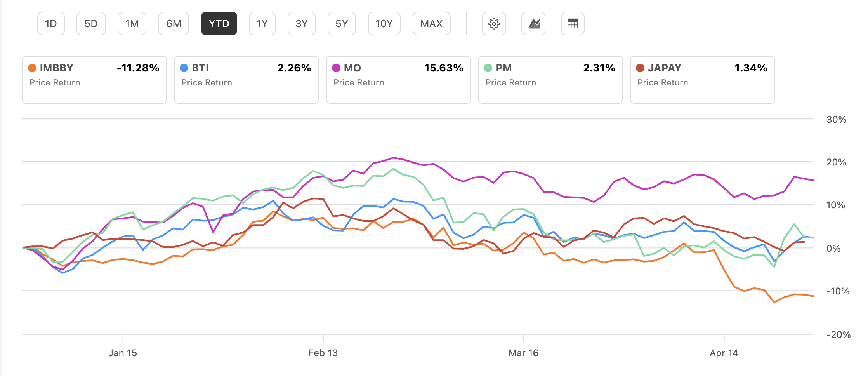
Task: Select the 1M time range
Action: tap(132, 24)
